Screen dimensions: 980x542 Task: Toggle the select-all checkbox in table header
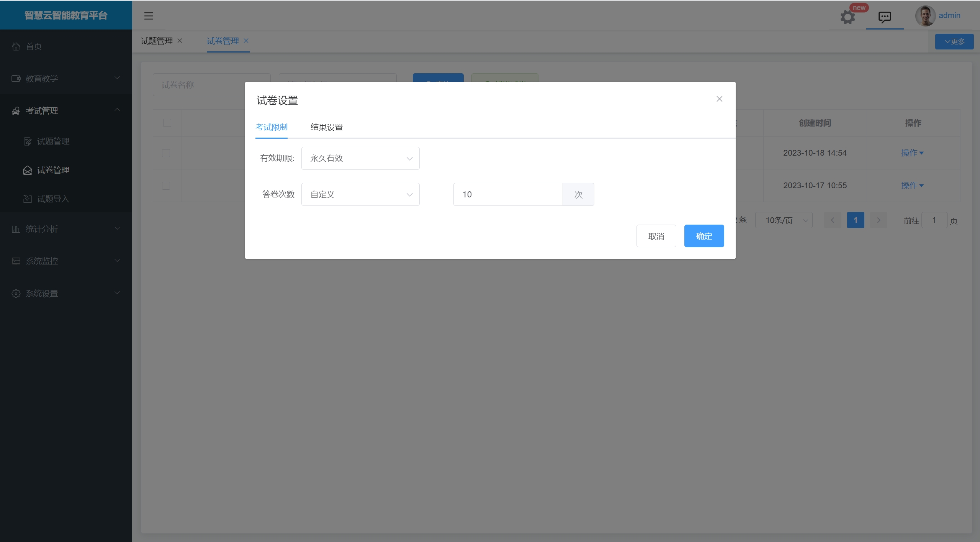pos(167,123)
